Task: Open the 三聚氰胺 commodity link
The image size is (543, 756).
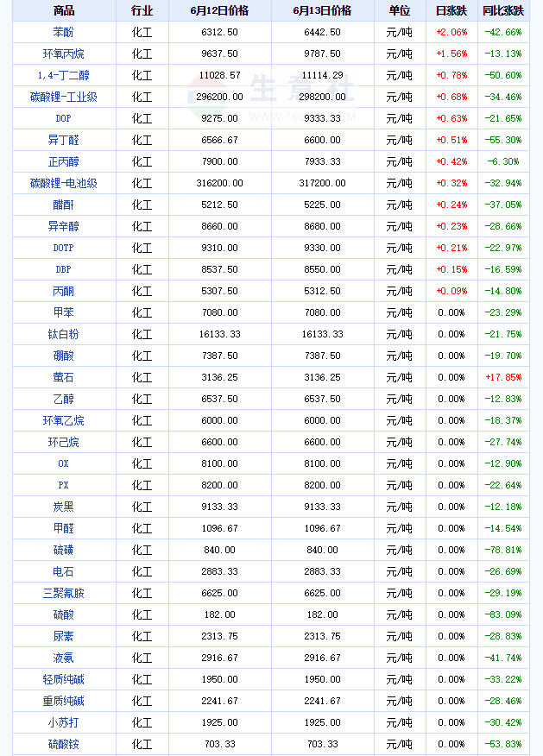Action: tap(63, 593)
